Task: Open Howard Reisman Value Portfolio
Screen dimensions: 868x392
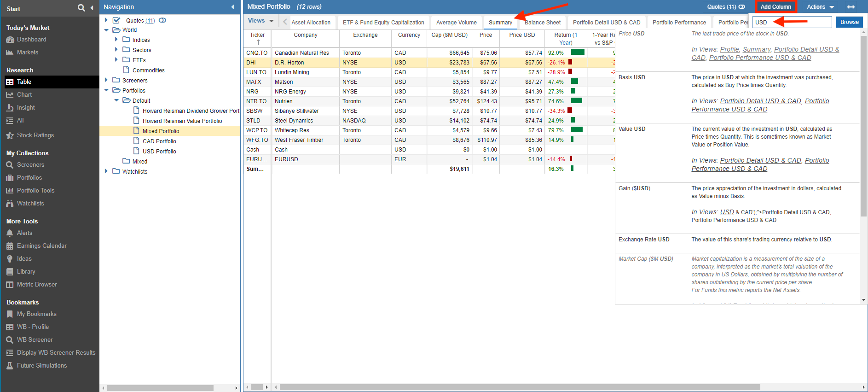Action: click(x=182, y=121)
